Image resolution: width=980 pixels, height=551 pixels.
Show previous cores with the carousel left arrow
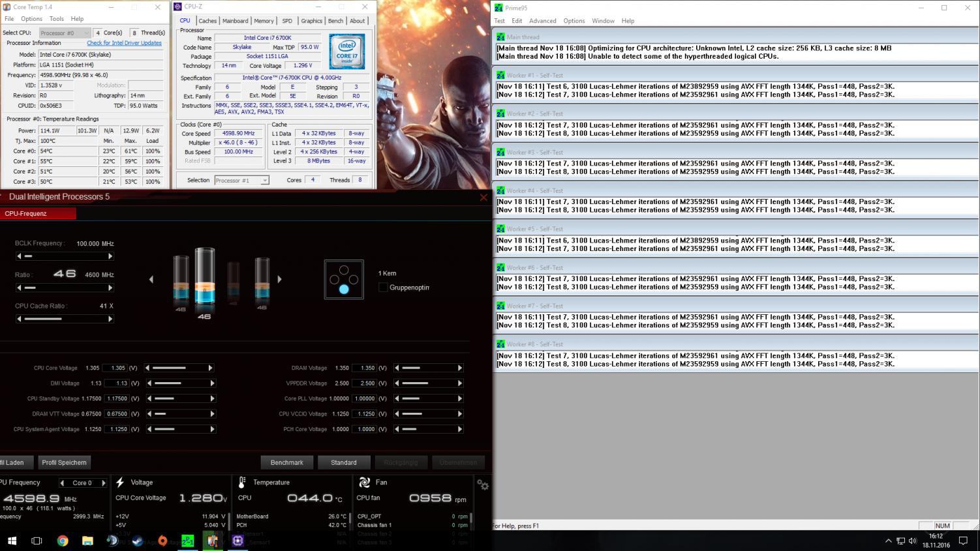coord(151,279)
